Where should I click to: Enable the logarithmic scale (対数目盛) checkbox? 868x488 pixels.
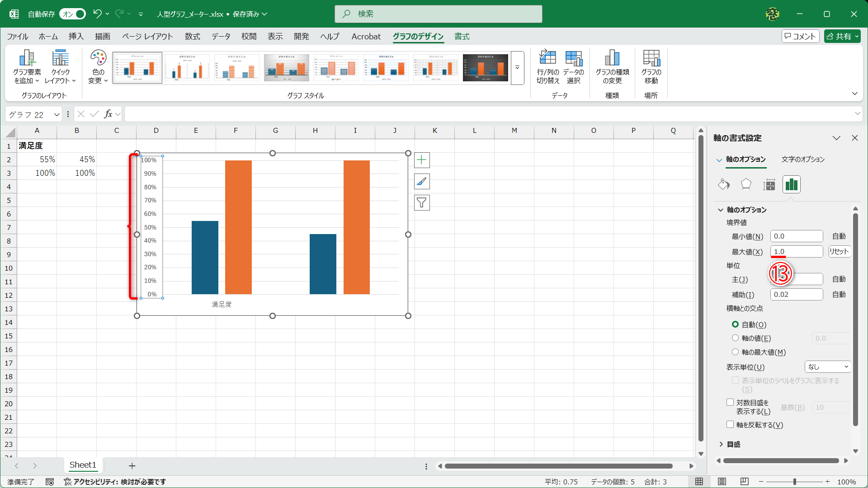tap(730, 402)
